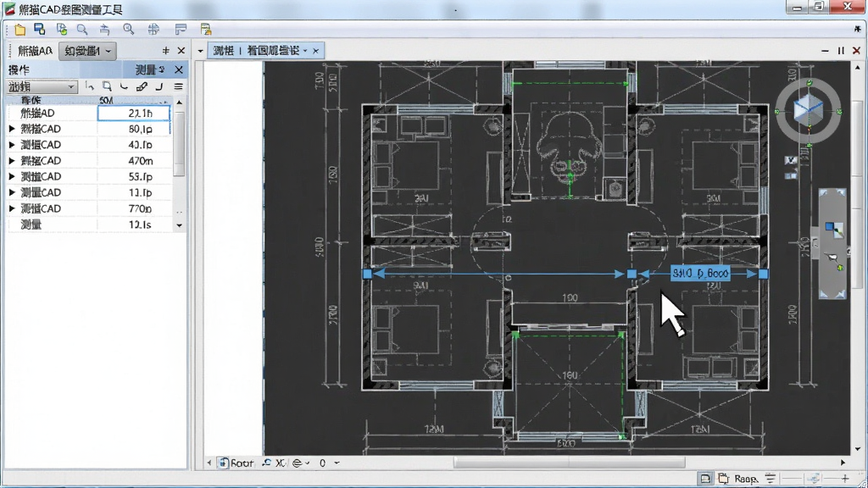Open the globe dropdown in bottom bar
The image size is (868, 488).
pyautogui.click(x=301, y=463)
